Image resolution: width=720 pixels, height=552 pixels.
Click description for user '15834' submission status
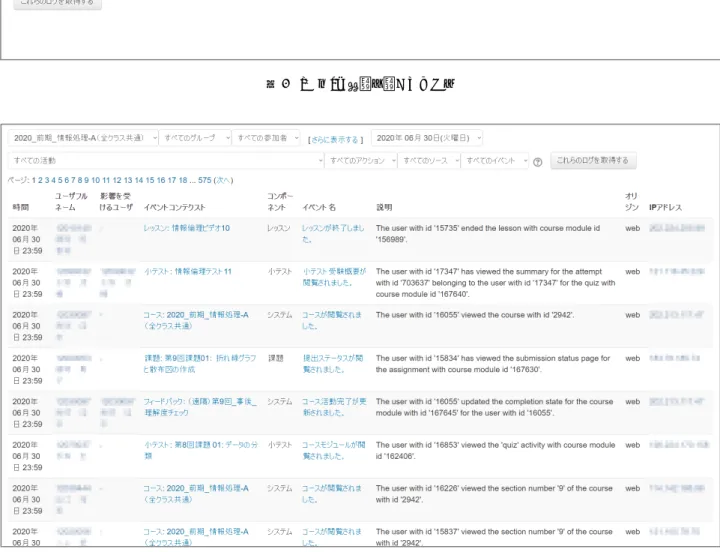(x=493, y=364)
